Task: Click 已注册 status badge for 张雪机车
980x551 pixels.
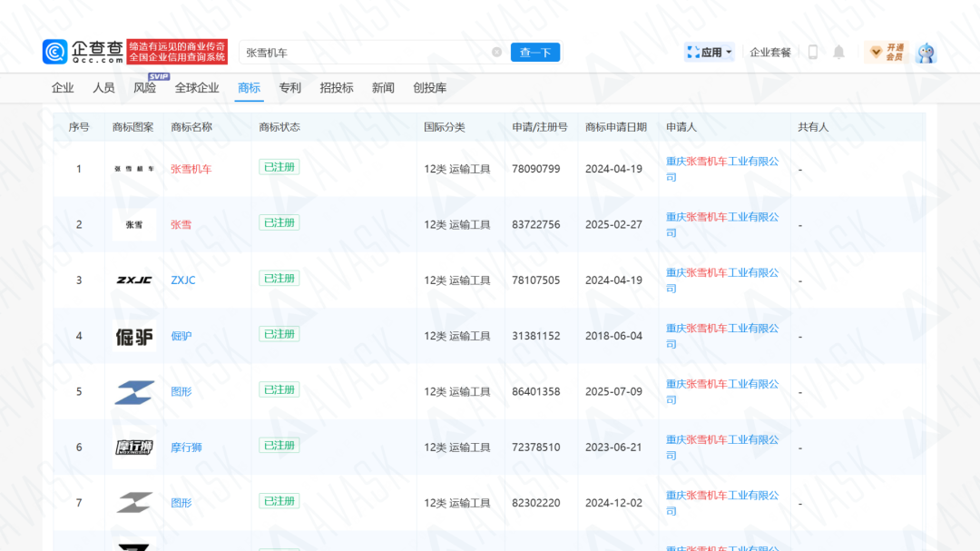Action: 279,167
